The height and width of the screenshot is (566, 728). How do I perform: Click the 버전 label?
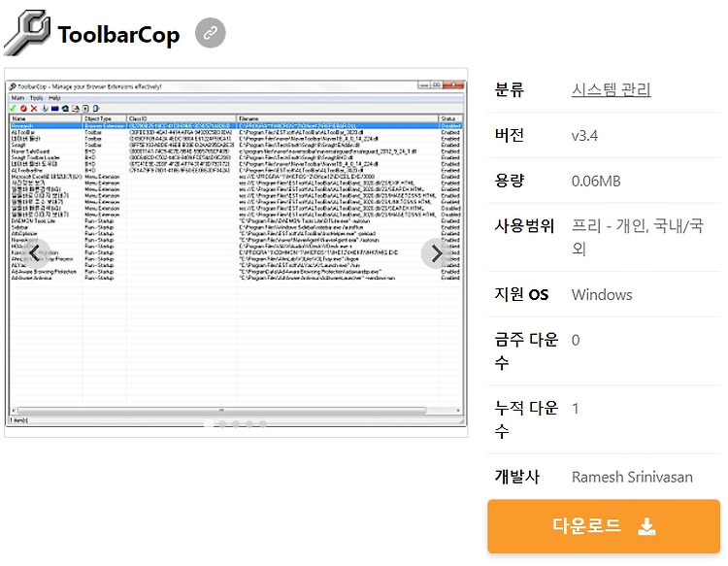(x=510, y=135)
